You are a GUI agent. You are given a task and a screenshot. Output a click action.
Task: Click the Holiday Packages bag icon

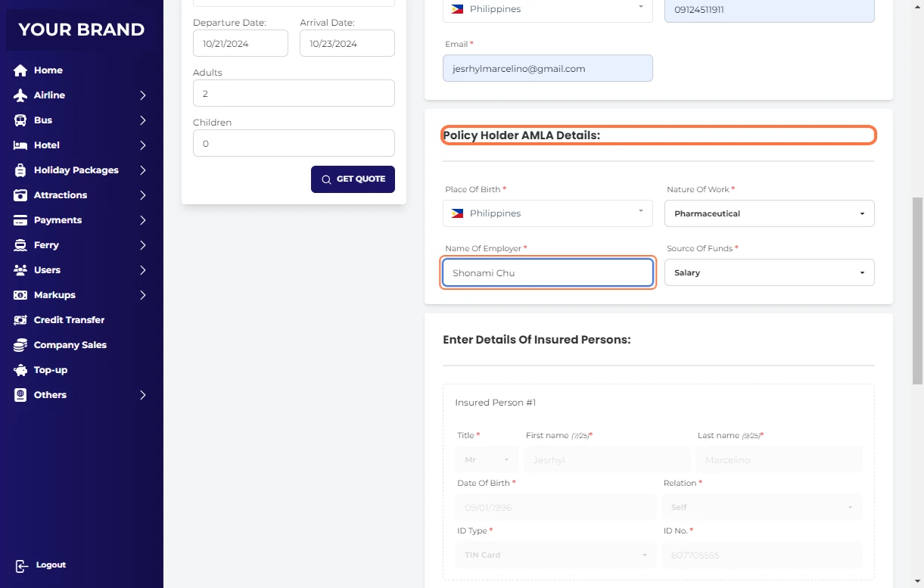click(x=20, y=170)
